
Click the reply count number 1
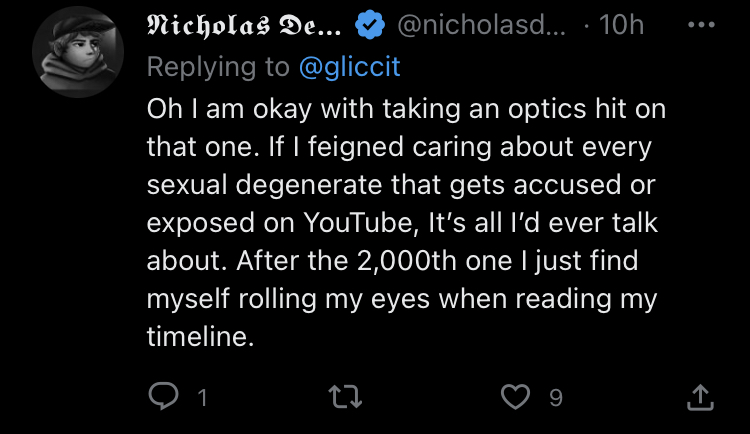click(203, 398)
